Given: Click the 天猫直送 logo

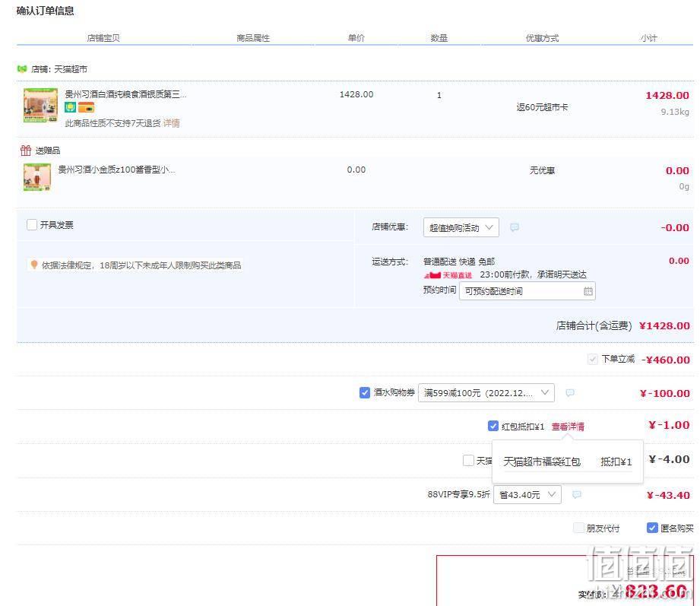Looking at the screenshot, I should pos(448,274).
